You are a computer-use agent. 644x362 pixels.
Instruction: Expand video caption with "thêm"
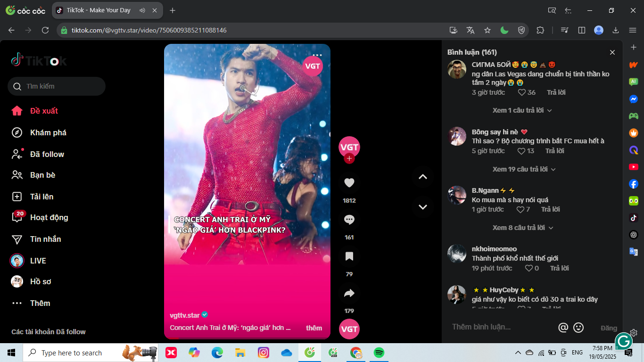[x=314, y=328]
